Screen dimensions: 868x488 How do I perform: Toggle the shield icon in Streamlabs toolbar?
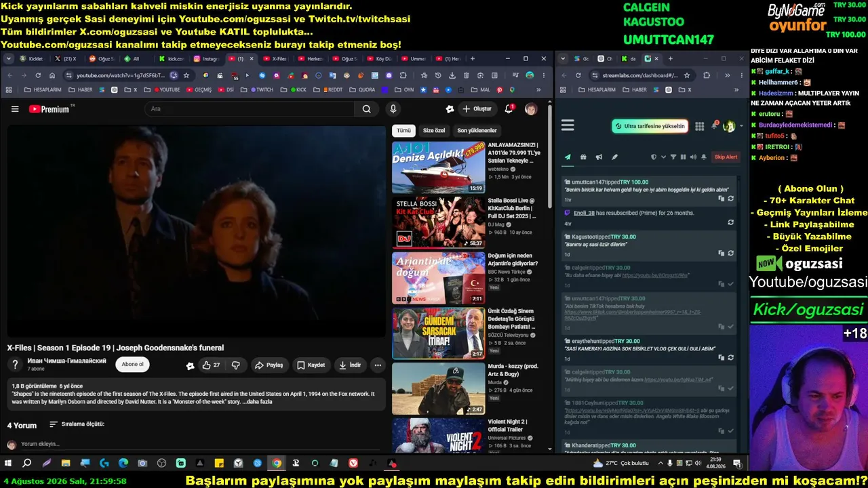click(x=654, y=157)
